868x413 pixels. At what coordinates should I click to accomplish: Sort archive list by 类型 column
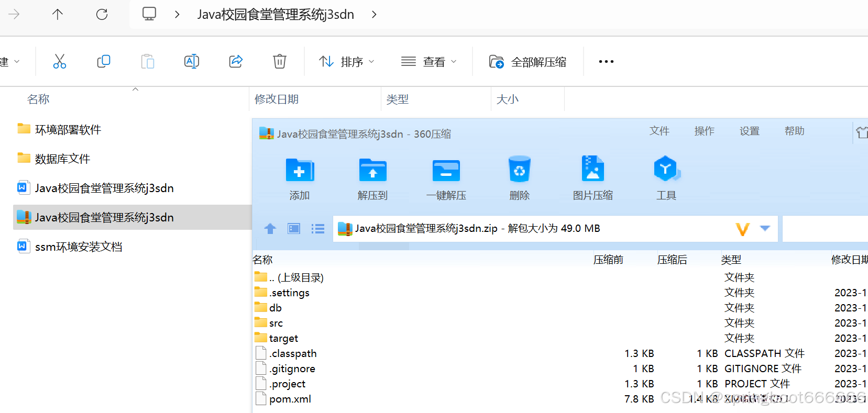[731, 260]
